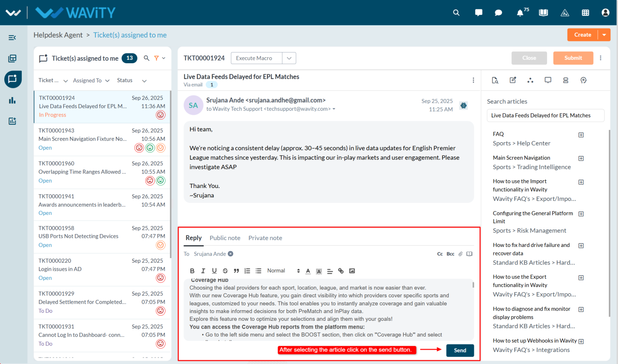618x364 pixels.
Task: Open the comment bubble icon in side panel
Action: (548, 80)
